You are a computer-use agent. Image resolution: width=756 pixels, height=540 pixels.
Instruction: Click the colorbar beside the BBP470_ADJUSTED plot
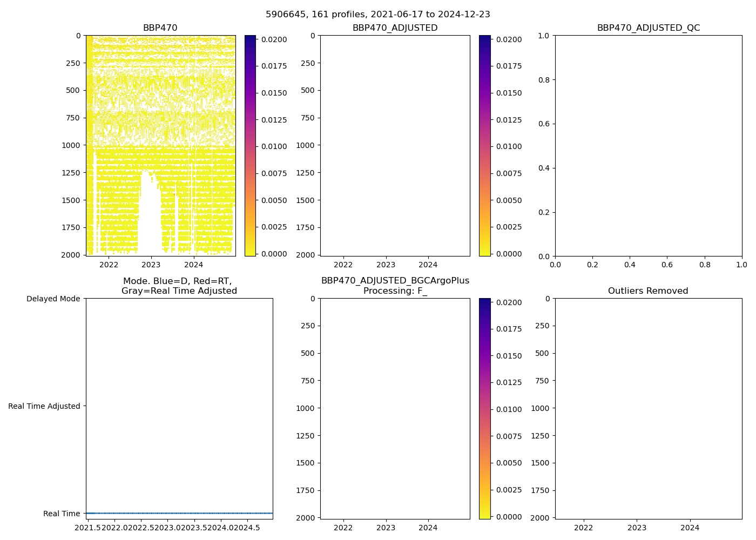pos(484,146)
